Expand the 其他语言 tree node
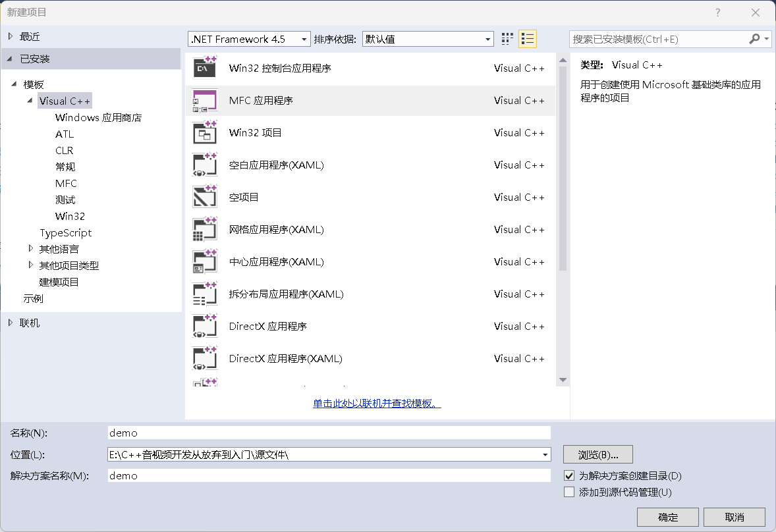 (x=30, y=248)
